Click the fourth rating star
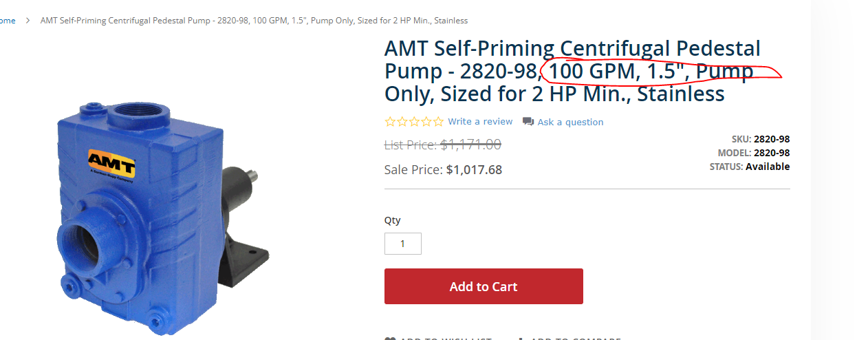 [426, 122]
